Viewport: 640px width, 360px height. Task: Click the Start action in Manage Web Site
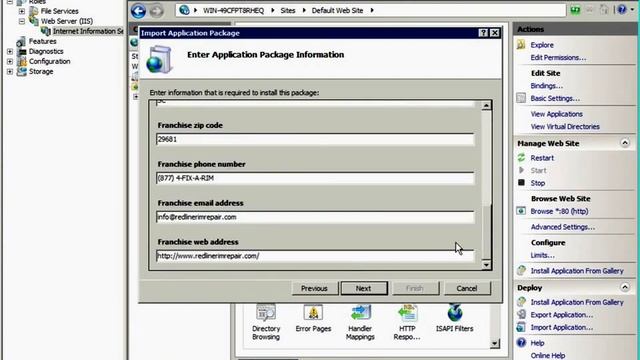(538, 170)
